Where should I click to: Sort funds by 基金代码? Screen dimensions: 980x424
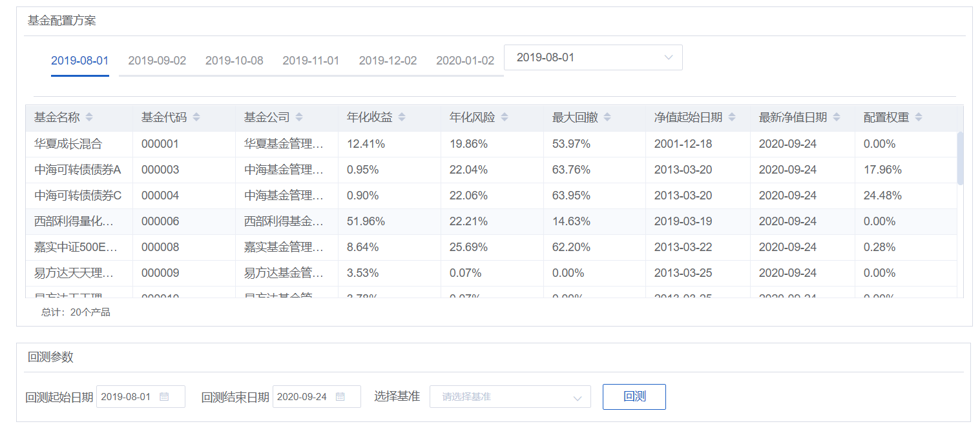197,117
